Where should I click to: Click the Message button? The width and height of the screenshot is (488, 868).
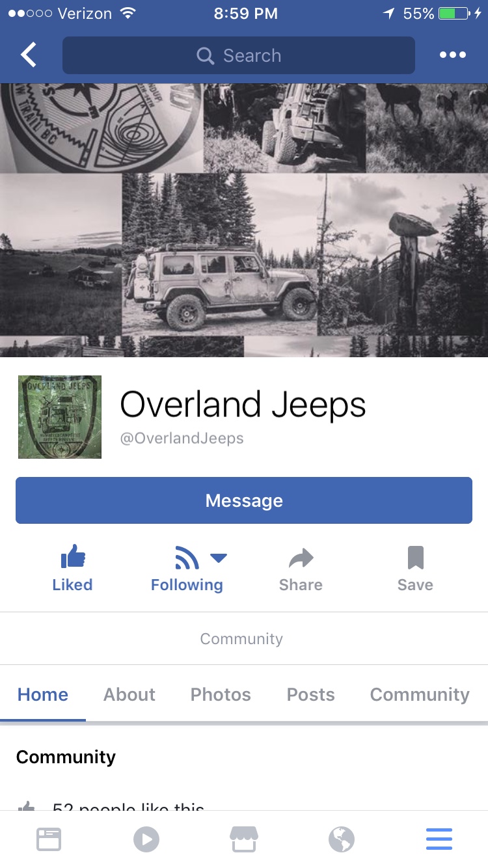244,500
